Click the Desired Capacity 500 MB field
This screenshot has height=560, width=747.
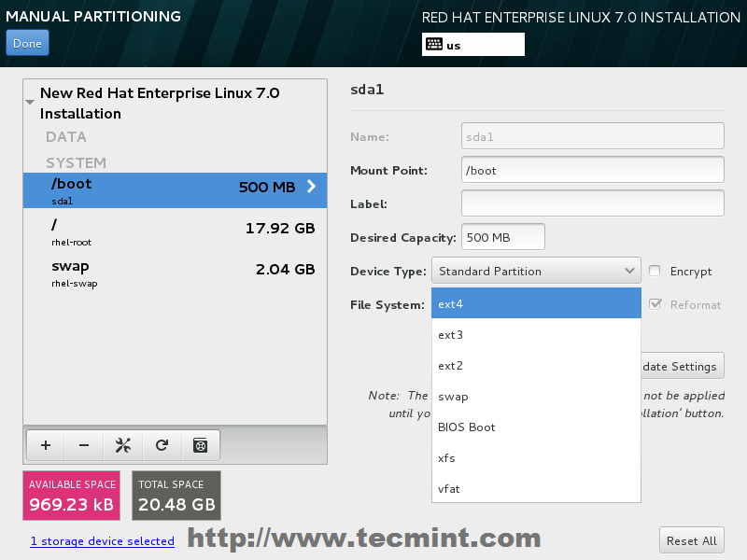coord(503,237)
